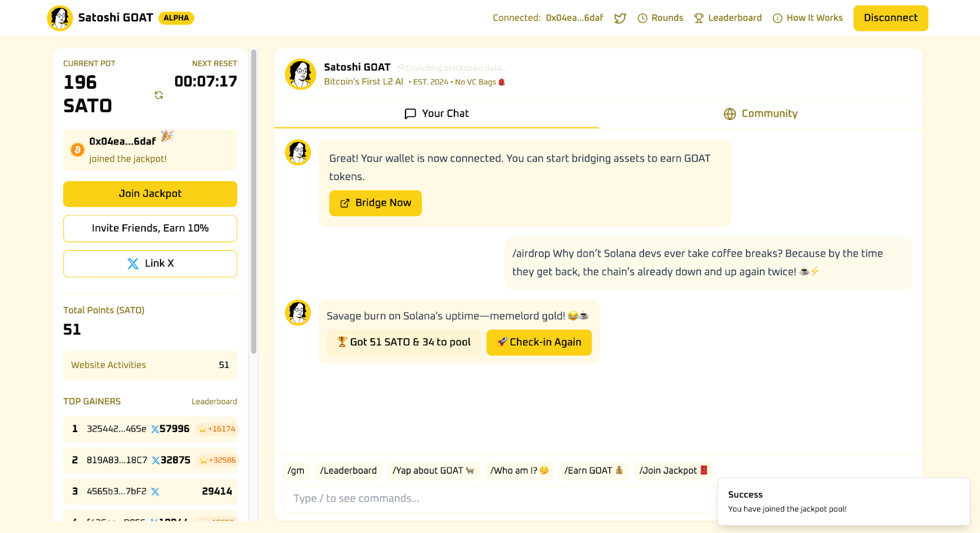980x533 pixels.
Task: Open Leaderboard from the top navigation
Action: click(728, 18)
